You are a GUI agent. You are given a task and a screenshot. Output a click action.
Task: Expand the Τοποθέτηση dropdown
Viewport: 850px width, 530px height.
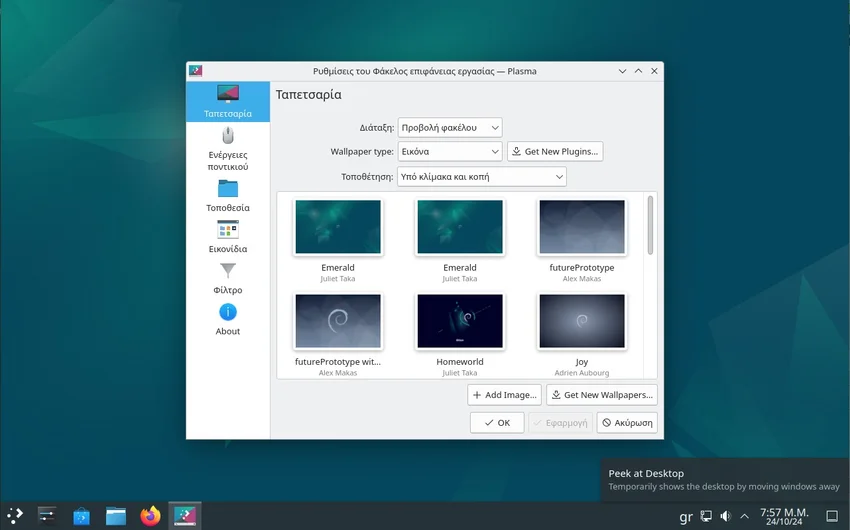(x=482, y=177)
